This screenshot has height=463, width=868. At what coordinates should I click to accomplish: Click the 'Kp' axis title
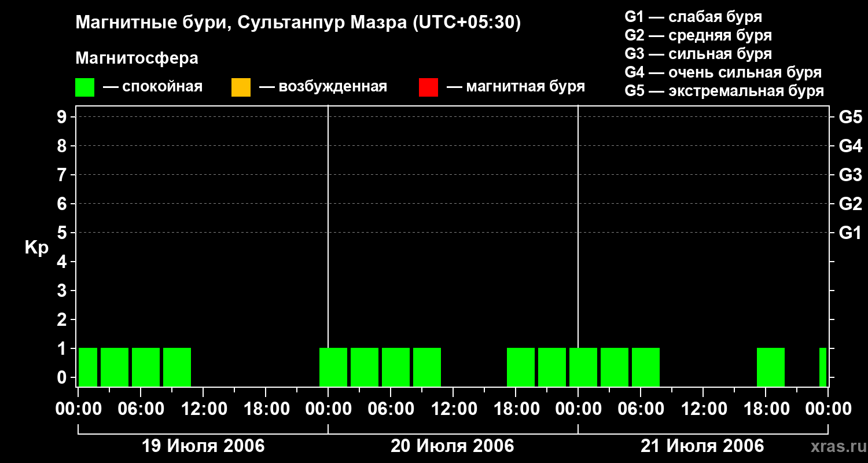click(x=36, y=248)
